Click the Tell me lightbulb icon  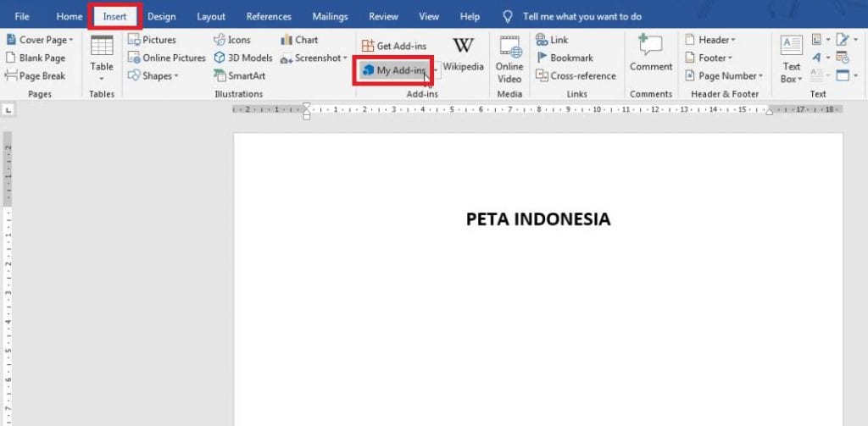[x=508, y=17]
